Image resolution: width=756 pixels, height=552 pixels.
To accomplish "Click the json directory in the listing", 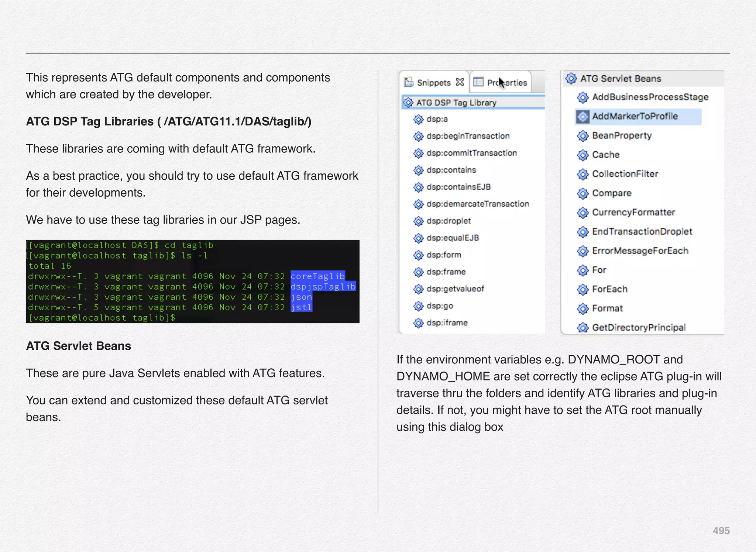I will click(x=301, y=297).
